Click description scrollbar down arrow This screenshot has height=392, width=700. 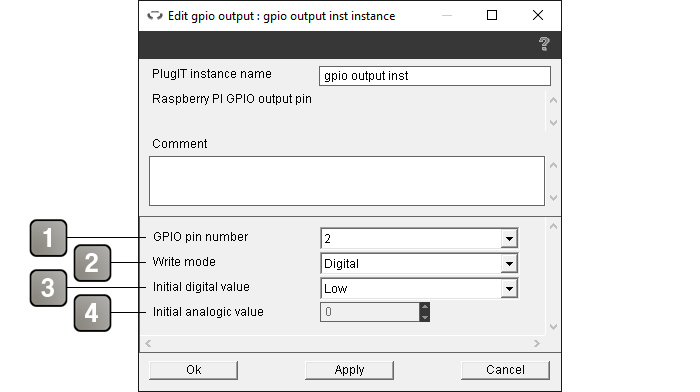pos(553,122)
